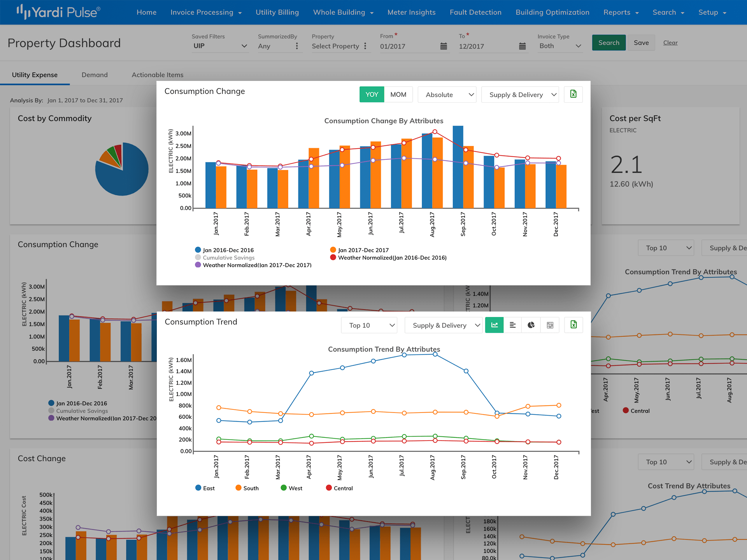
Task: Open the Whole Building menu
Action: pyautogui.click(x=343, y=12)
